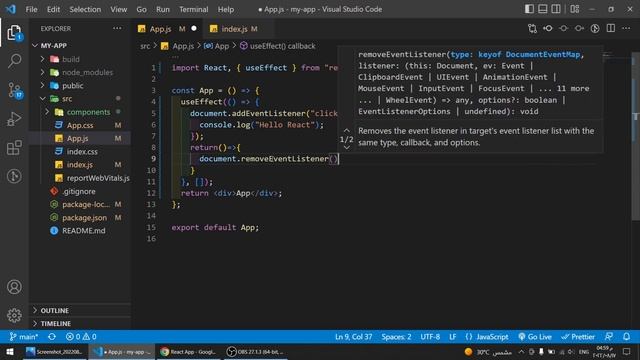
Task: Open the Explorer view in activity bar
Action: point(14,33)
